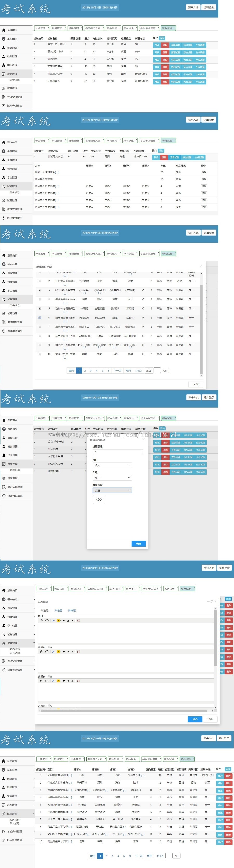Toggle Bold in the 选项B editor toolbar
This screenshot has height=868, width=234.
pos(64,681)
